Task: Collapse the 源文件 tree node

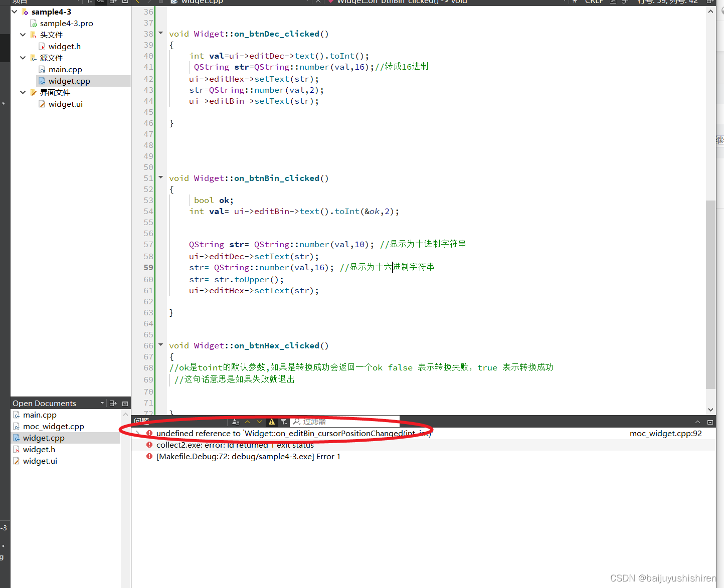Action: pyautogui.click(x=23, y=58)
